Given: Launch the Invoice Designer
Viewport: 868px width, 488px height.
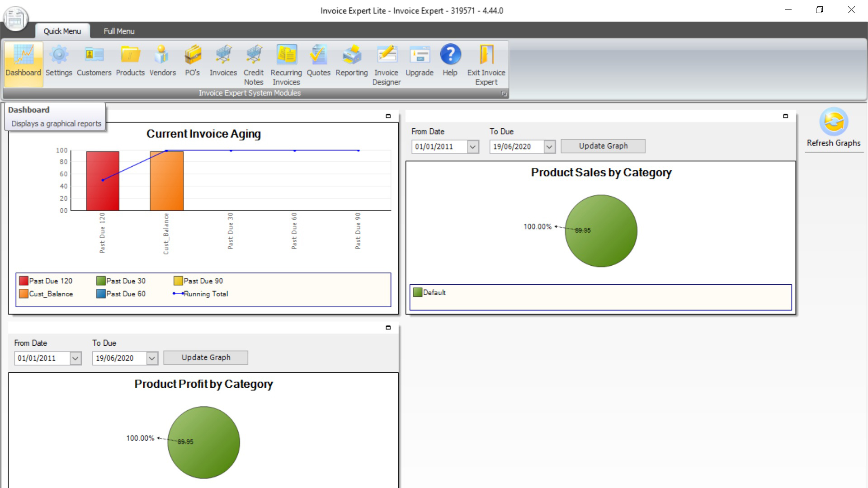Looking at the screenshot, I should (x=387, y=64).
